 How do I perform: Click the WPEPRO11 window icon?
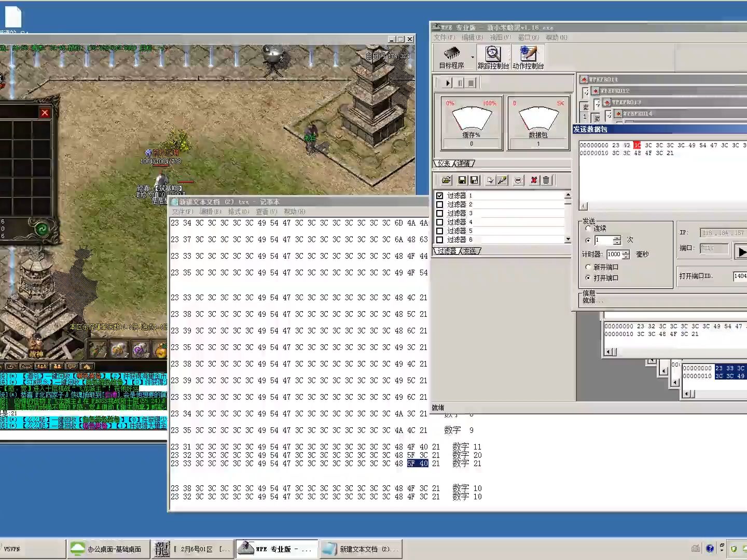coord(584,79)
